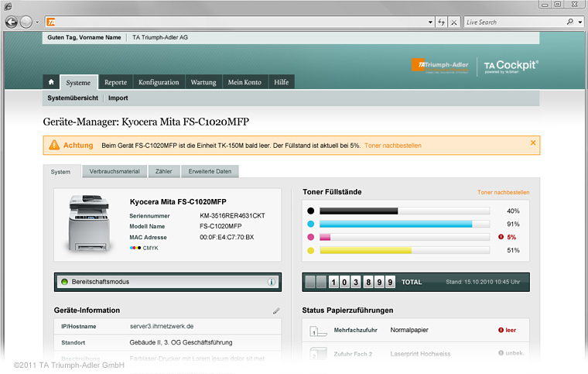Click the stop loading X icon

pyautogui.click(x=453, y=22)
